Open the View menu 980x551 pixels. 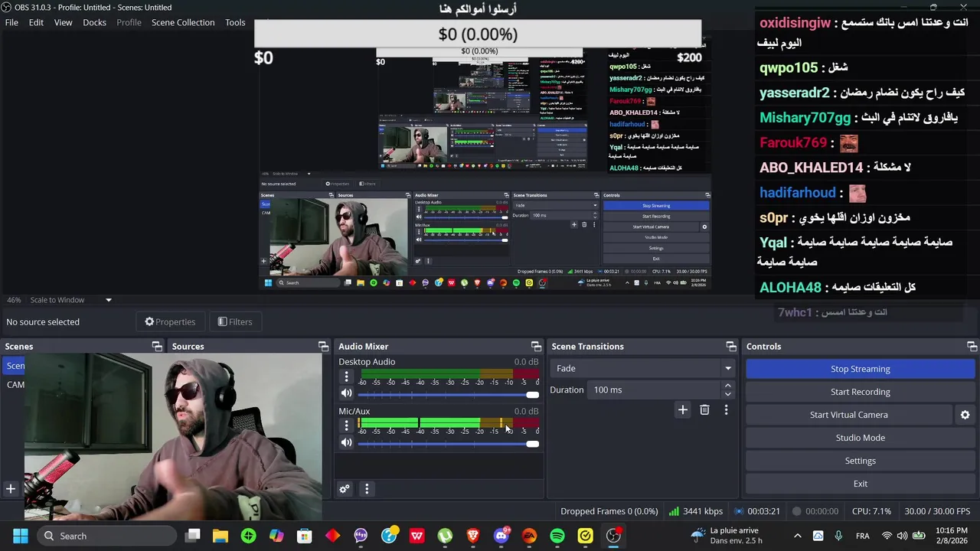point(63,22)
